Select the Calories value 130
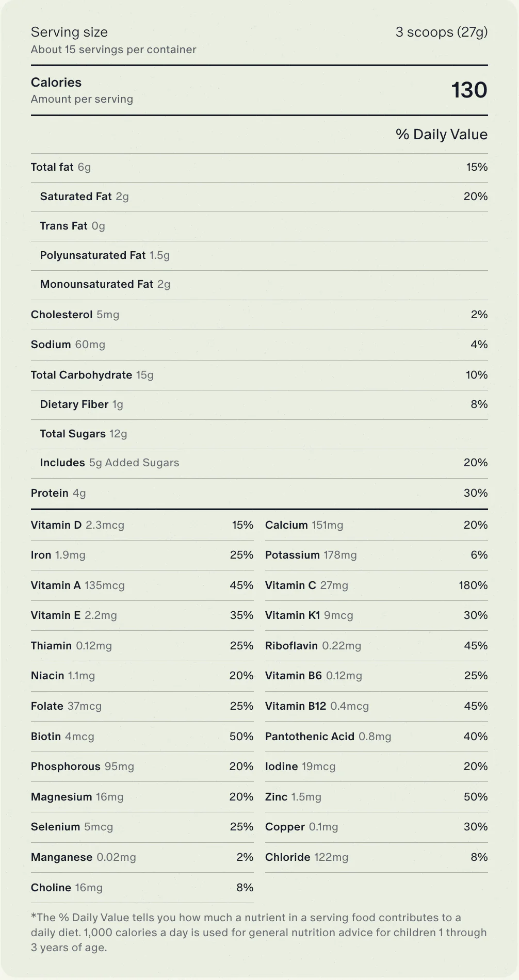 pos(469,90)
